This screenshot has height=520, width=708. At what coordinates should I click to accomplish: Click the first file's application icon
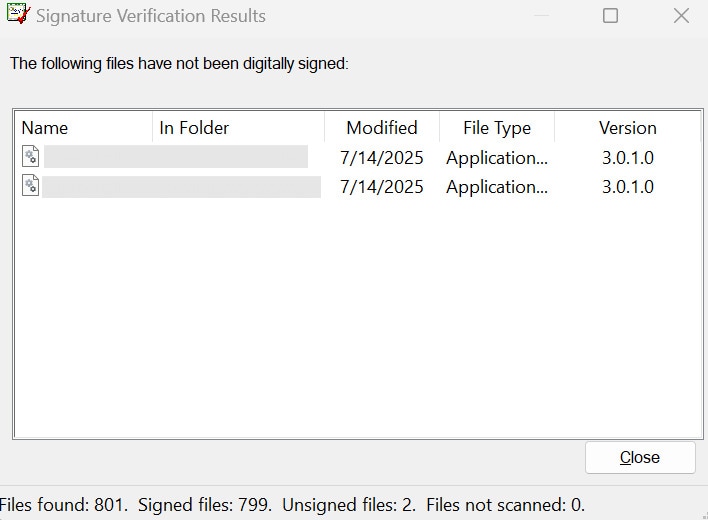point(31,157)
